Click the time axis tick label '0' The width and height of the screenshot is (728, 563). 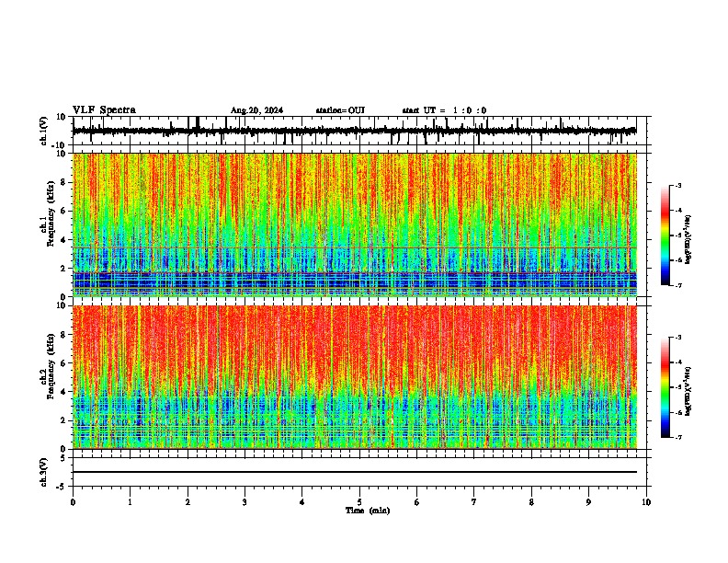[x=73, y=502]
